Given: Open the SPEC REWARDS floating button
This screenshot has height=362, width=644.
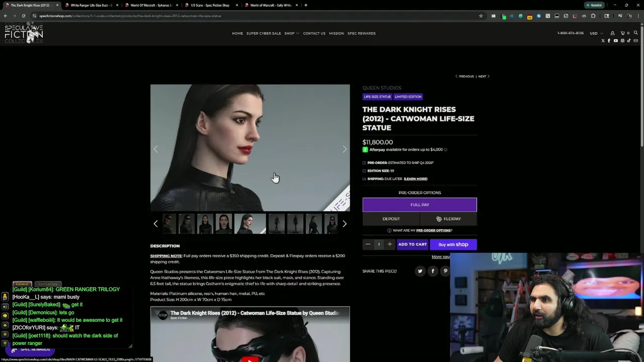Looking at the screenshot, I should coord(31,349).
